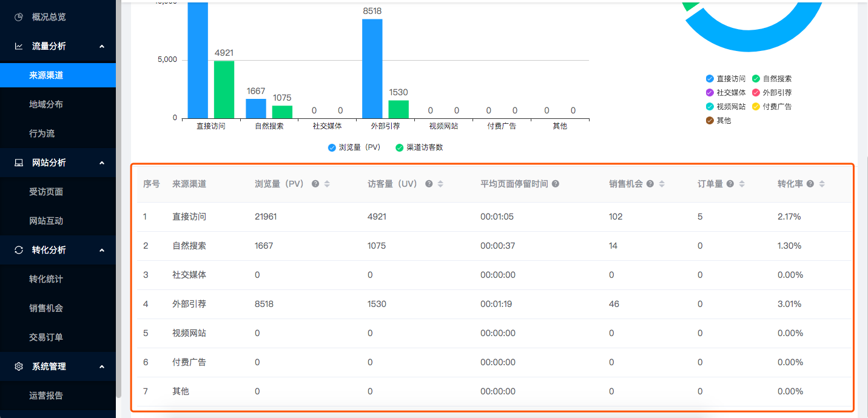This screenshot has height=418, width=868.
Task: Click the 流量分析 line chart icon
Action: coord(19,46)
